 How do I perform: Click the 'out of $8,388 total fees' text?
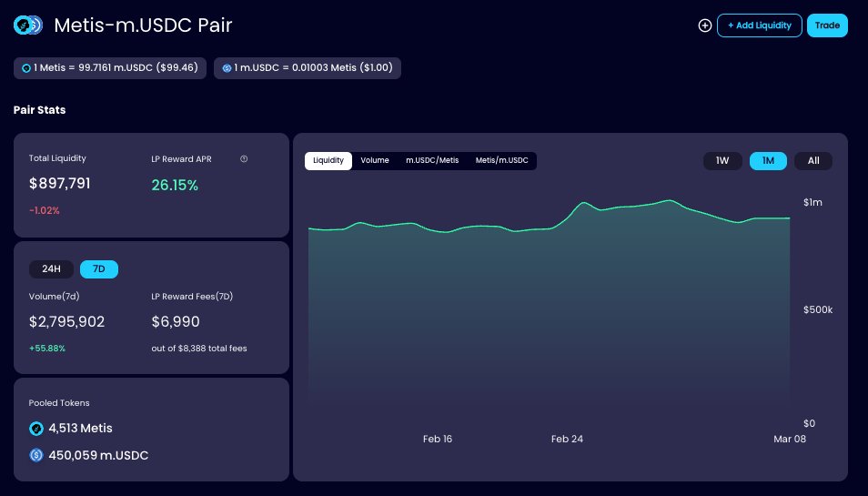[x=199, y=349]
